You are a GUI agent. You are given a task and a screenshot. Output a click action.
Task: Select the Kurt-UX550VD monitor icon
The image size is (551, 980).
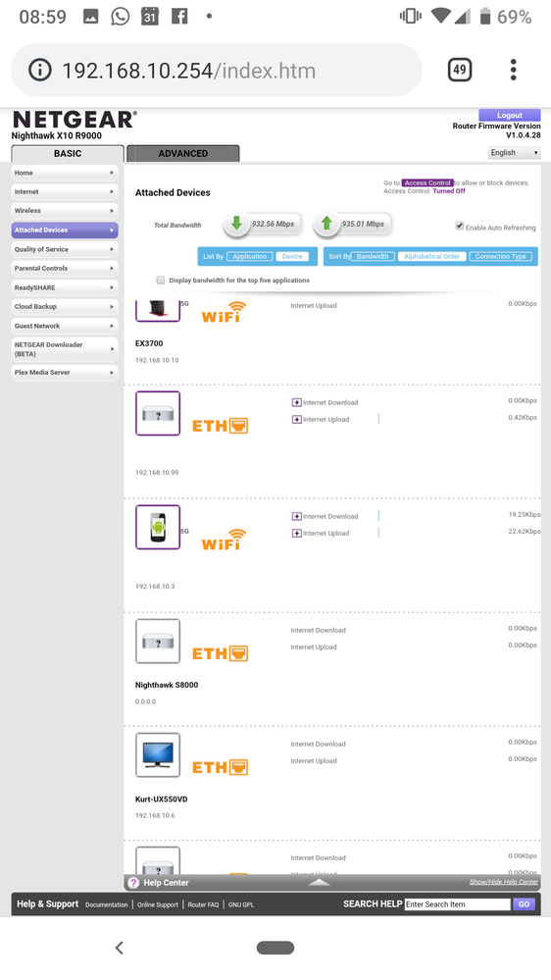click(158, 754)
